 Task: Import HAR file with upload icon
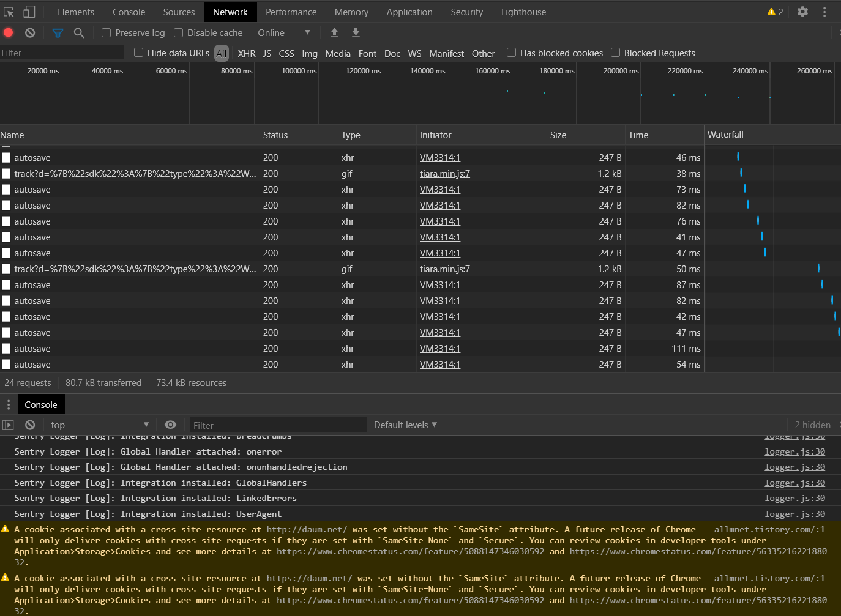click(334, 32)
